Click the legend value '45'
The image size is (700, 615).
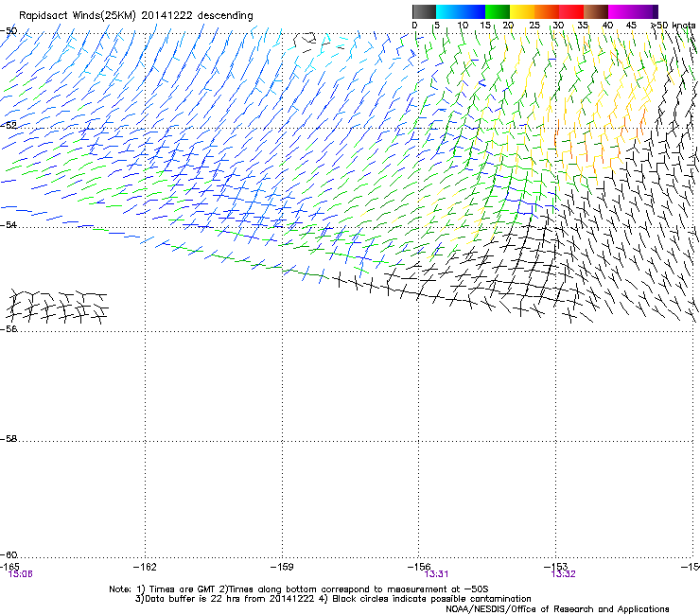coord(631,26)
